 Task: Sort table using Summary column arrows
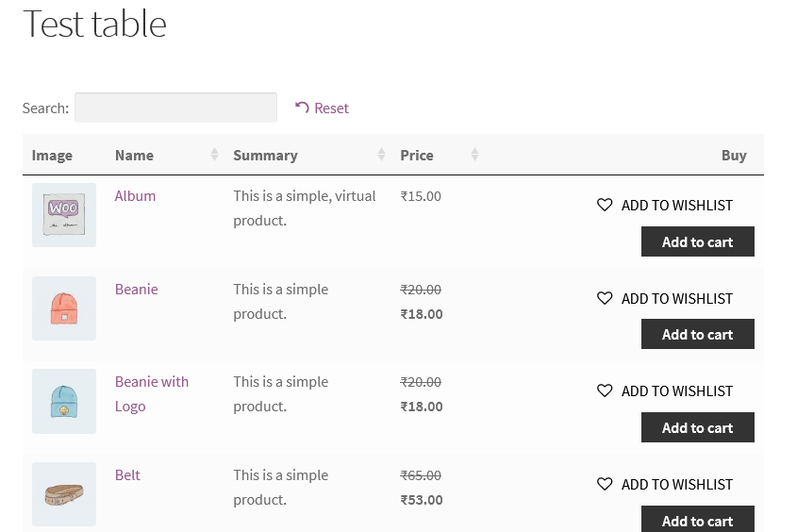[381, 155]
